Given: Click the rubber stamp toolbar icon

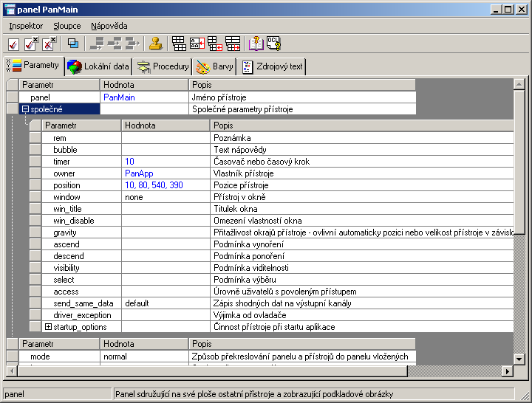Looking at the screenshot, I should click(x=155, y=44).
